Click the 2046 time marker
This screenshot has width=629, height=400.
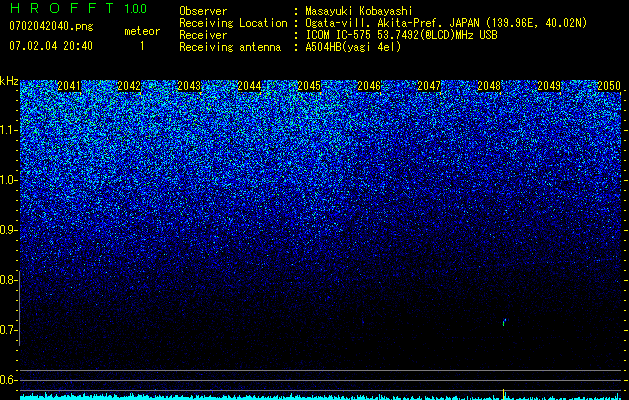click(369, 86)
